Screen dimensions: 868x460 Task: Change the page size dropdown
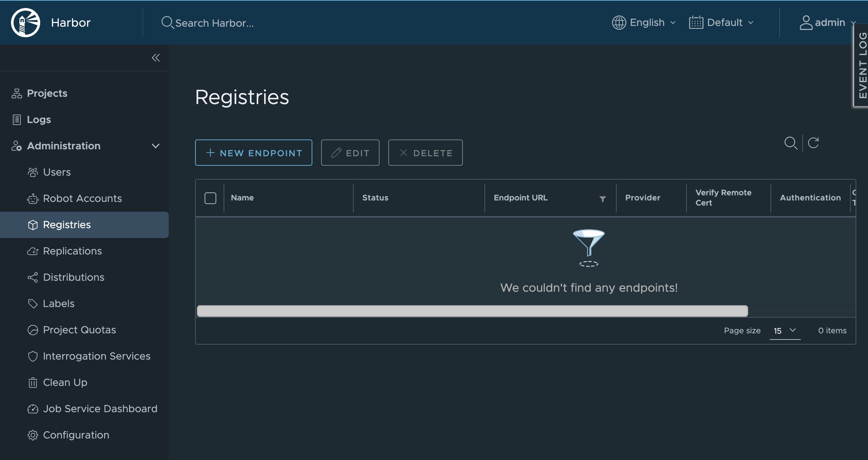[x=785, y=331]
